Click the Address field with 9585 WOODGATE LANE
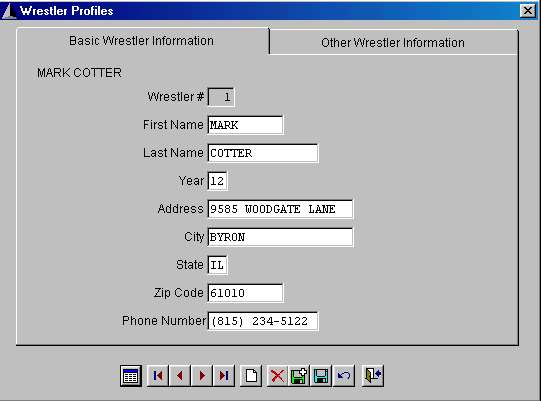 [x=280, y=209]
